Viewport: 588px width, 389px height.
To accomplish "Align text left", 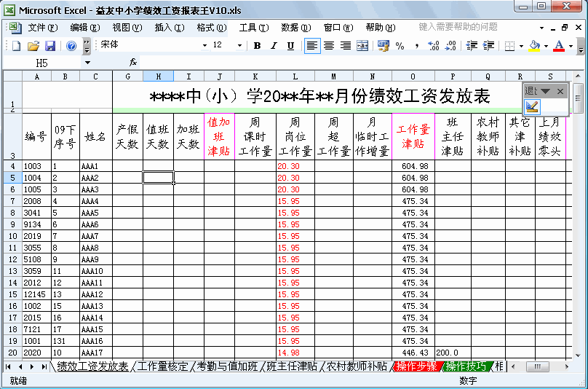I will 312,46.
